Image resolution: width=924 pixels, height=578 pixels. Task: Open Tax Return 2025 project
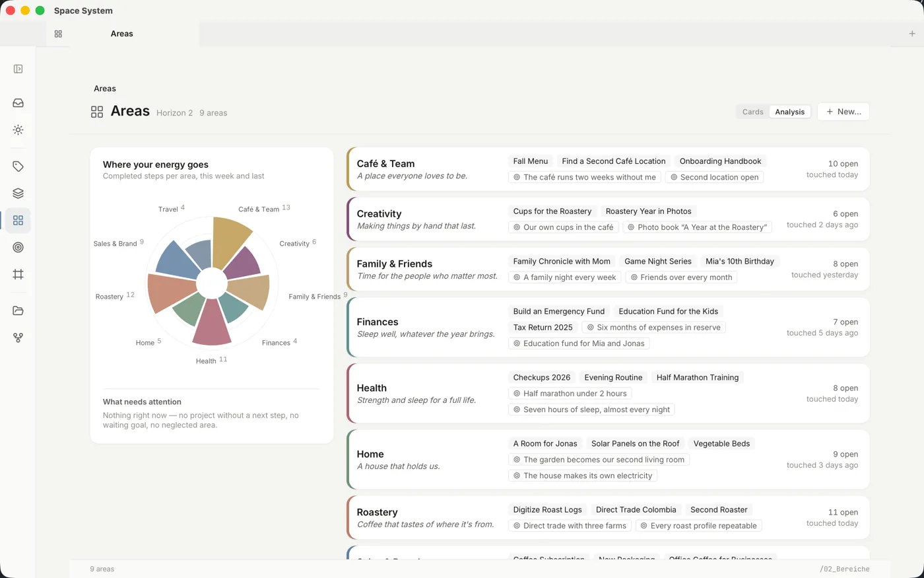pos(543,328)
